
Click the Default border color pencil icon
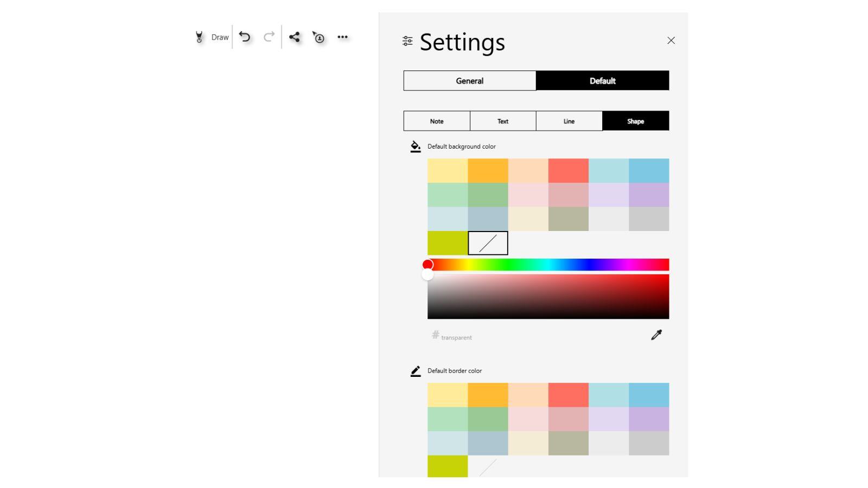[416, 370]
